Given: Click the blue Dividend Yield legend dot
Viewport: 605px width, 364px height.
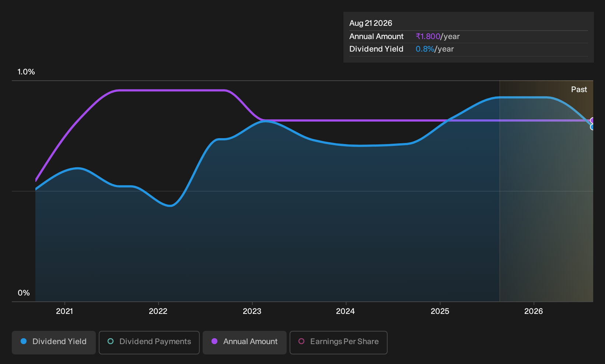Looking at the screenshot, I should [x=24, y=341].
